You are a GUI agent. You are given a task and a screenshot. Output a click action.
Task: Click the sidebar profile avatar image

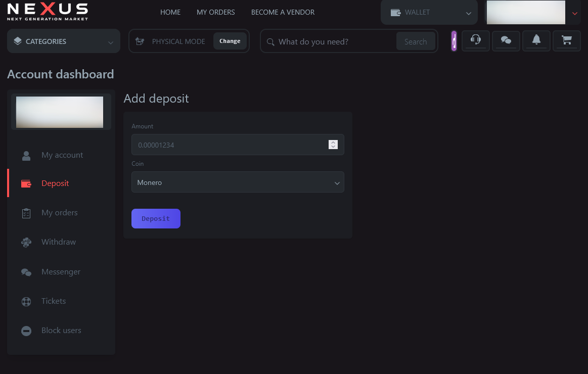coord(60,112)
